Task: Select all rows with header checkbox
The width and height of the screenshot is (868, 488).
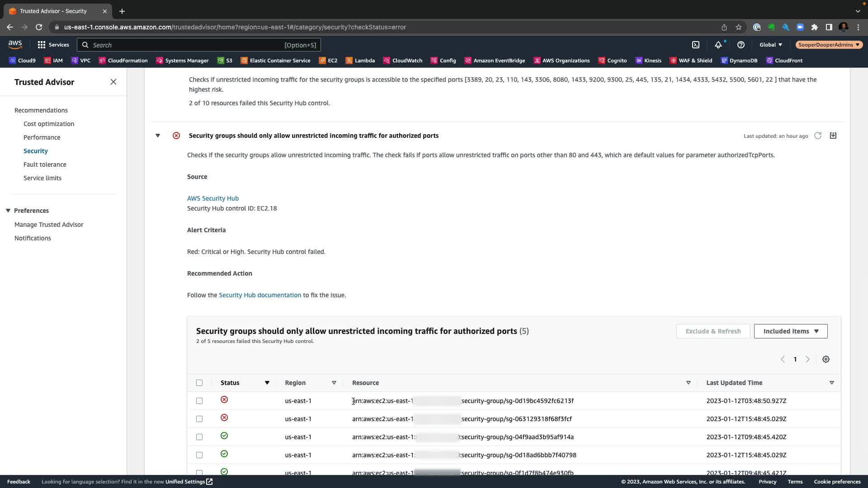Action: tap(199, 383)
